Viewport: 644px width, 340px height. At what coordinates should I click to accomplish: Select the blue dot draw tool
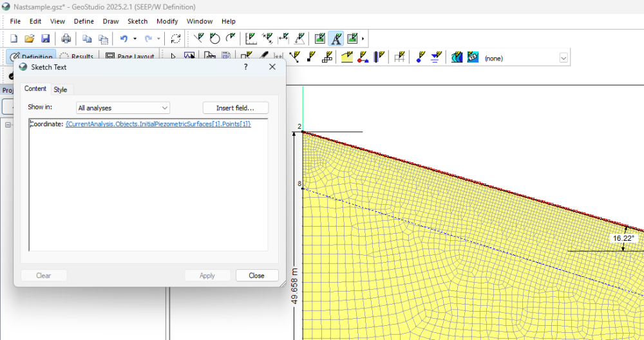click(x=420, y=57)
